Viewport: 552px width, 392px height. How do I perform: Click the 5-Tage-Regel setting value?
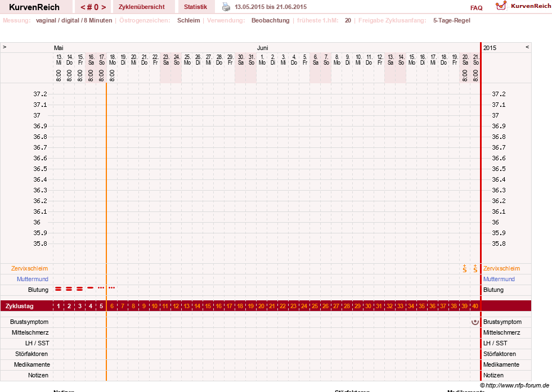(x=452, y=20)
